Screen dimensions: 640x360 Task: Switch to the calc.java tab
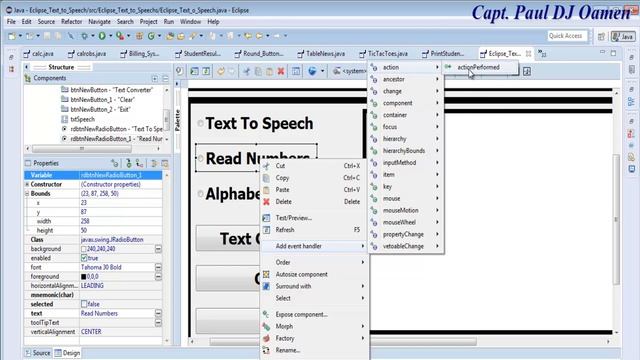point(39,53)
